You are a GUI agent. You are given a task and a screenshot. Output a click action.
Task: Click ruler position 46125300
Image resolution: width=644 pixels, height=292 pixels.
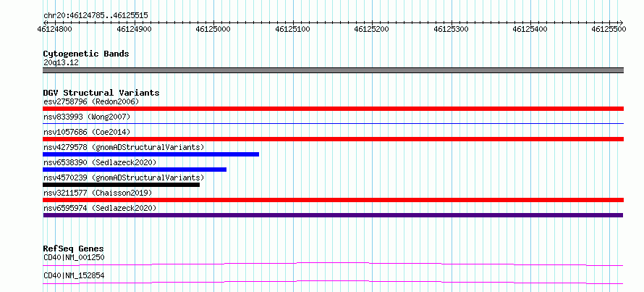click(451, 29)
